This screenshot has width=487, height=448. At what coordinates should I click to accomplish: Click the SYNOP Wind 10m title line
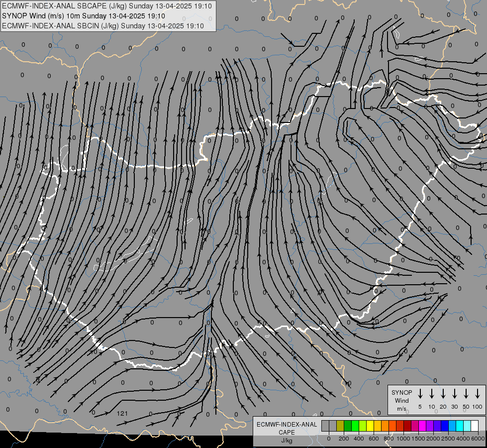coord(83,16)
